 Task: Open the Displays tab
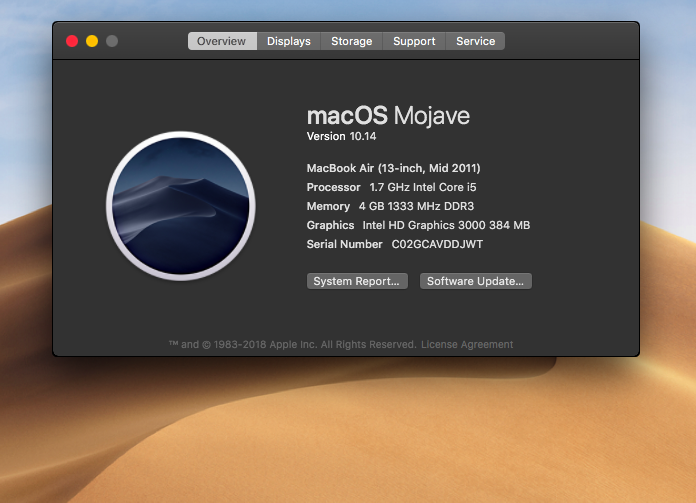[289, 41]
